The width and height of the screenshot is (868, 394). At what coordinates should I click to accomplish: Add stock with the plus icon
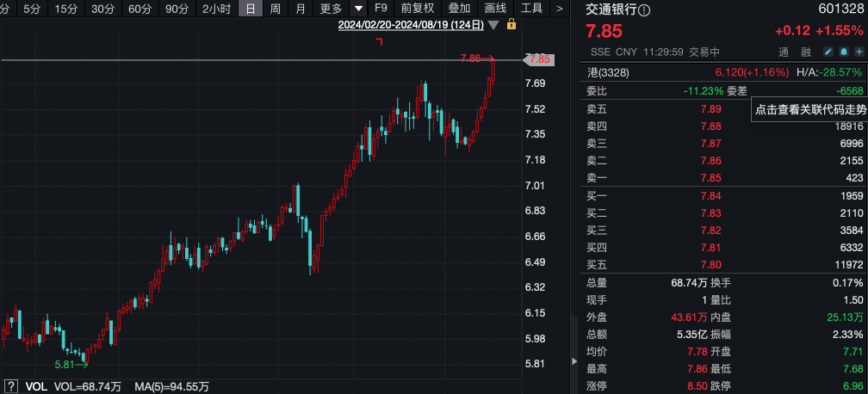(859, 52)
